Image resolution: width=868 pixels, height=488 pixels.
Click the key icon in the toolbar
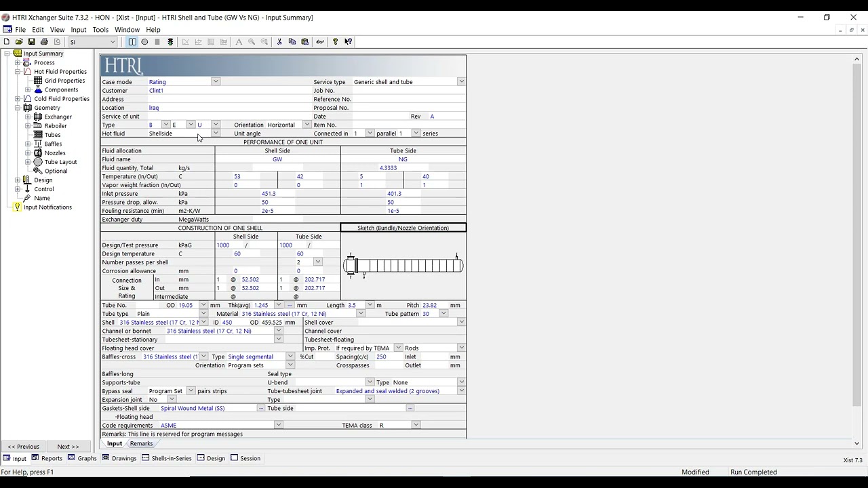tap(320, 42)
